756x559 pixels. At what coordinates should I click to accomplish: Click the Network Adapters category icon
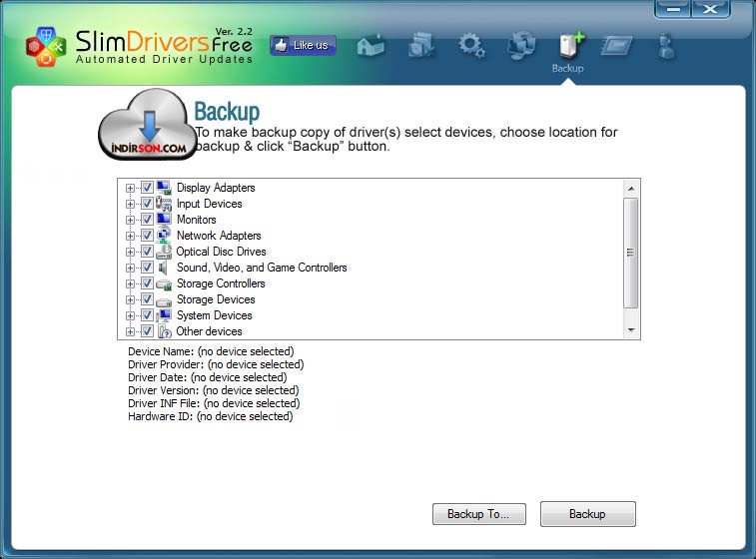point(164,236)
